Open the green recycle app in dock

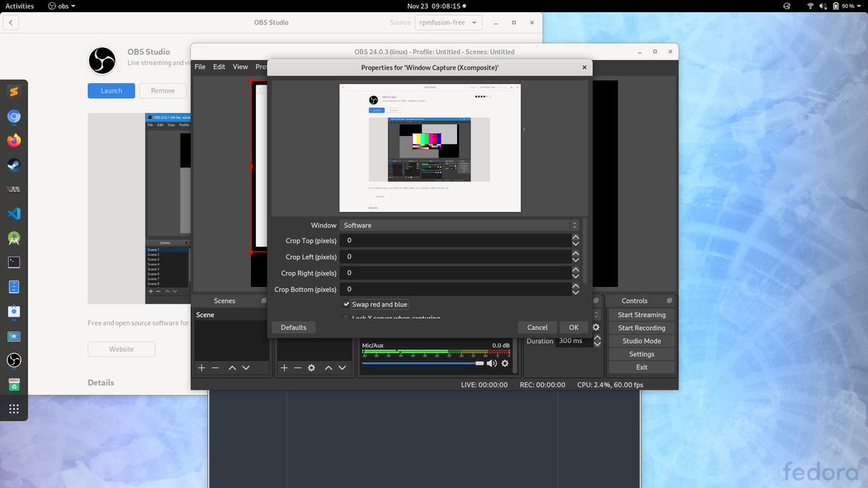14,385
